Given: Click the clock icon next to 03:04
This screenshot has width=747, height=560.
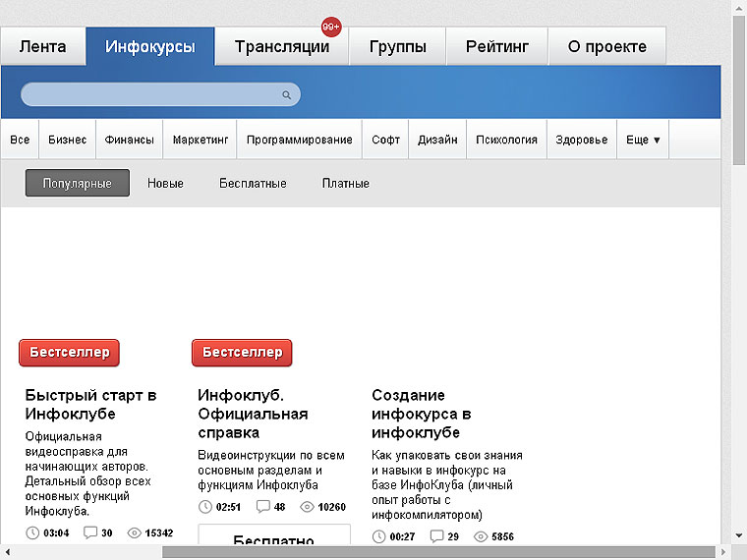Looking at the screenshot, I should click(x=31, y=532).
